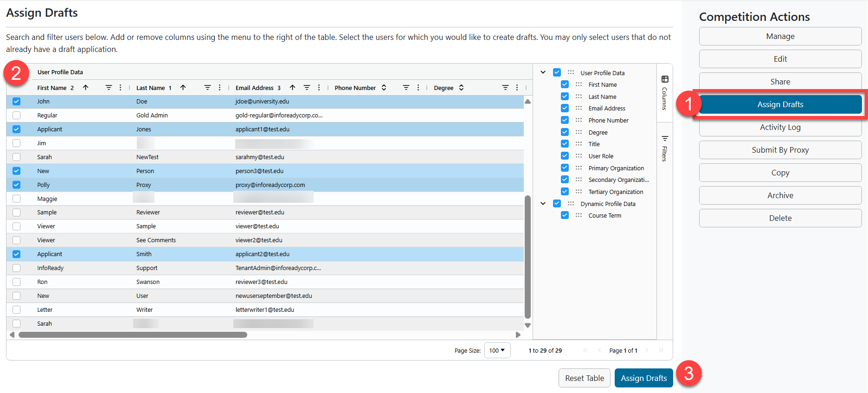
Task: Click the 'See Comments' last name cell
Action: click(156, 240)
